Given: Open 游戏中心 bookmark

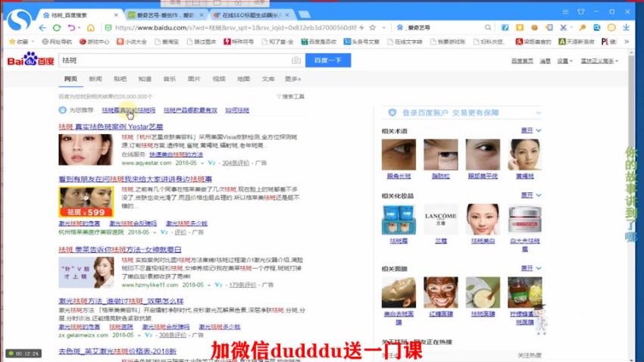Looking at the screenshot, I should pos(95,42).
